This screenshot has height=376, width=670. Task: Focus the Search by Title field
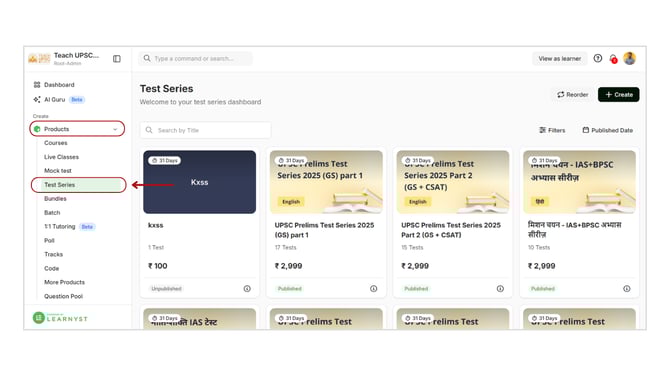point(206,130)
